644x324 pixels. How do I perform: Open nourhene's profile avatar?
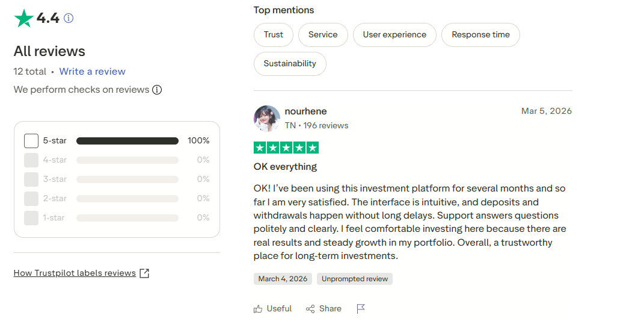click(267, 119)
